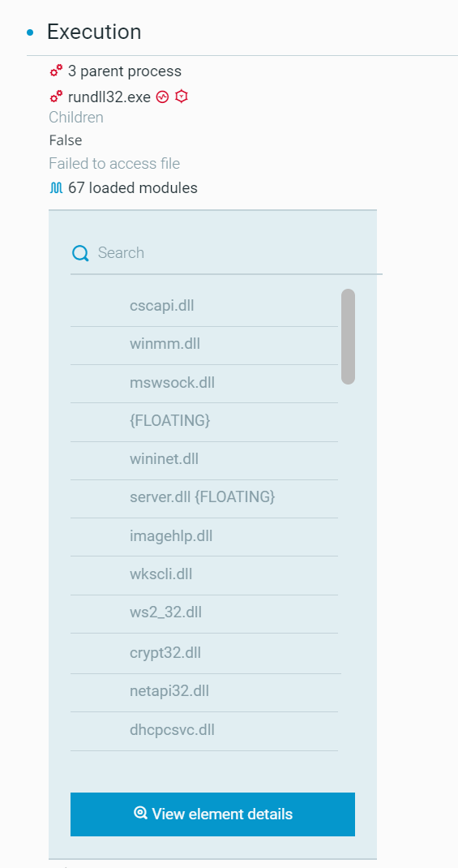Click the blue bullet beside Execution heading

click(30, 32)
